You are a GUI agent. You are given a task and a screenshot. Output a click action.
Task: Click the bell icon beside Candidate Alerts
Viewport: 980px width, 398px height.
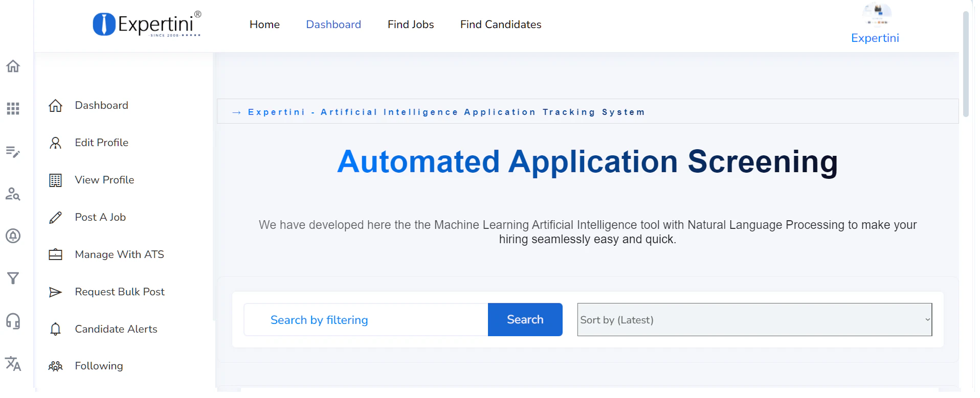click(x=55, y=329)
